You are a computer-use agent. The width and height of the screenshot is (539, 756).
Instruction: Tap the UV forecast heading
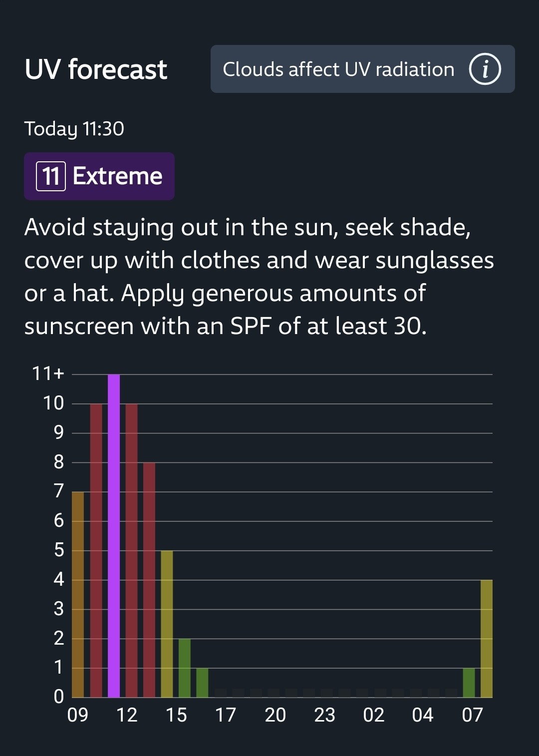click(96, 69)
